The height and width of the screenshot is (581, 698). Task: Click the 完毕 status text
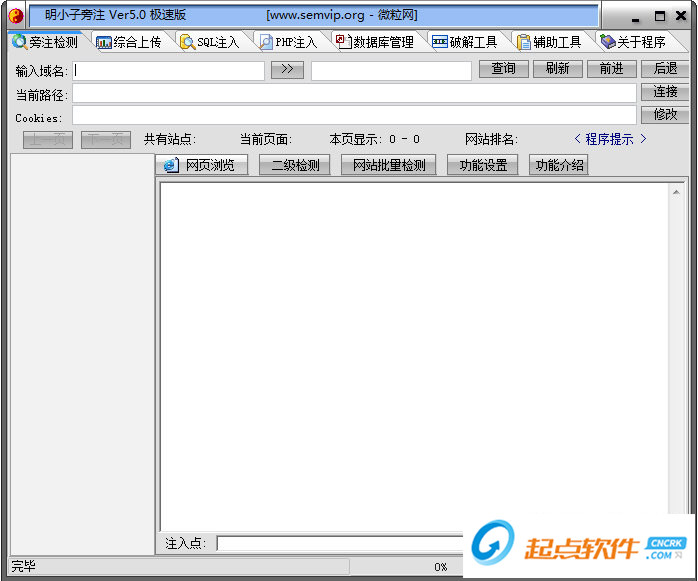pyautogui.click(x=23, y=566)
